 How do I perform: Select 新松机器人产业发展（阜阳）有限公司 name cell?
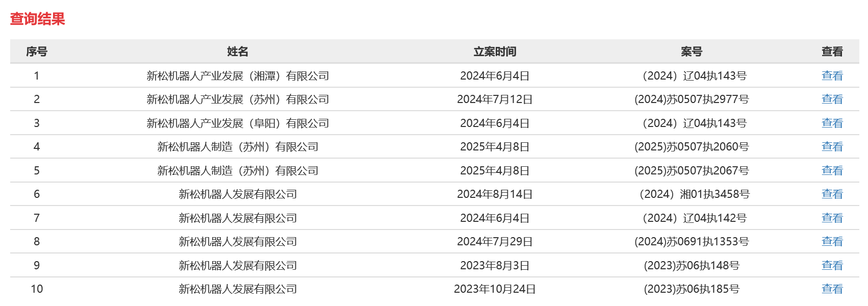[x=238, y=123]
